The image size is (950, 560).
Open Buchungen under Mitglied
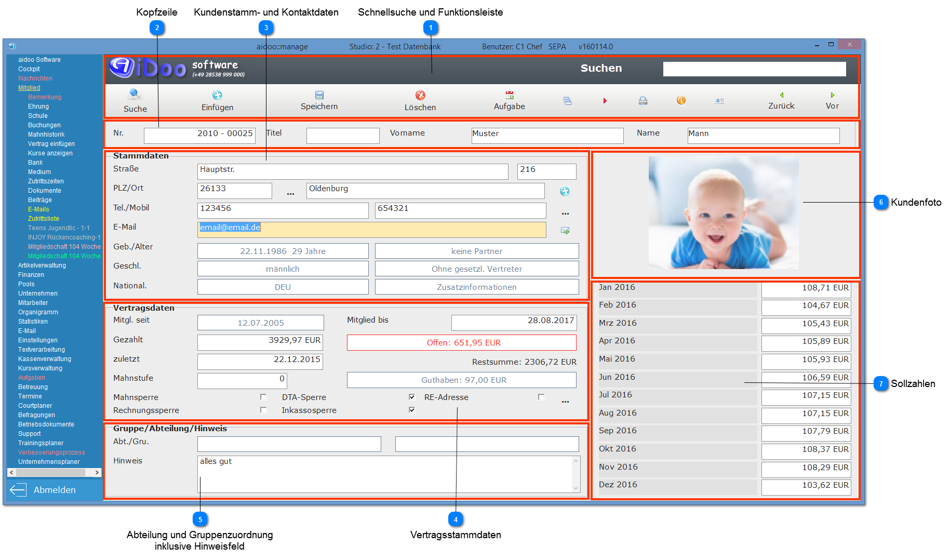pos(44,125)
